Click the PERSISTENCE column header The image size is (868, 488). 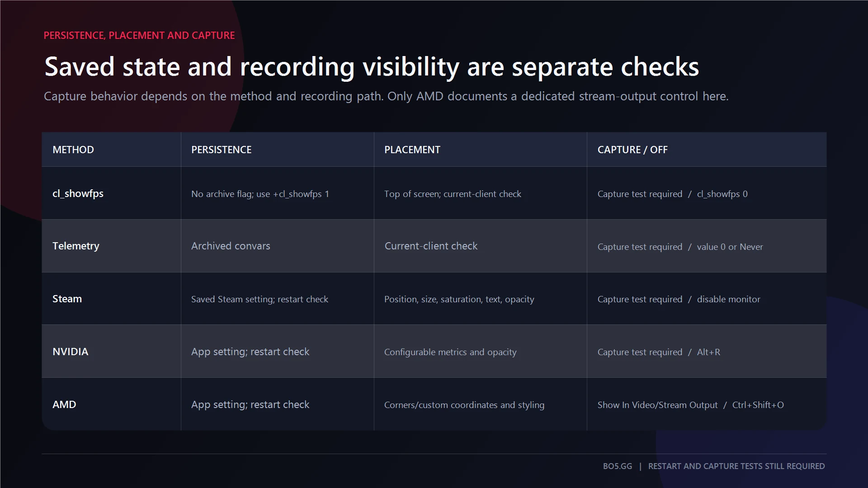(x=221, y=150)
